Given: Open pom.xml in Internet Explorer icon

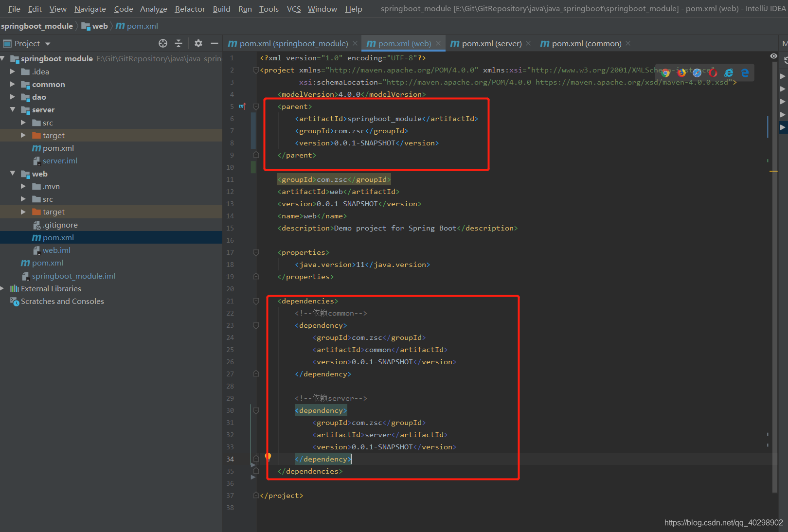Looking at the screenshot, I should point(729,73).
